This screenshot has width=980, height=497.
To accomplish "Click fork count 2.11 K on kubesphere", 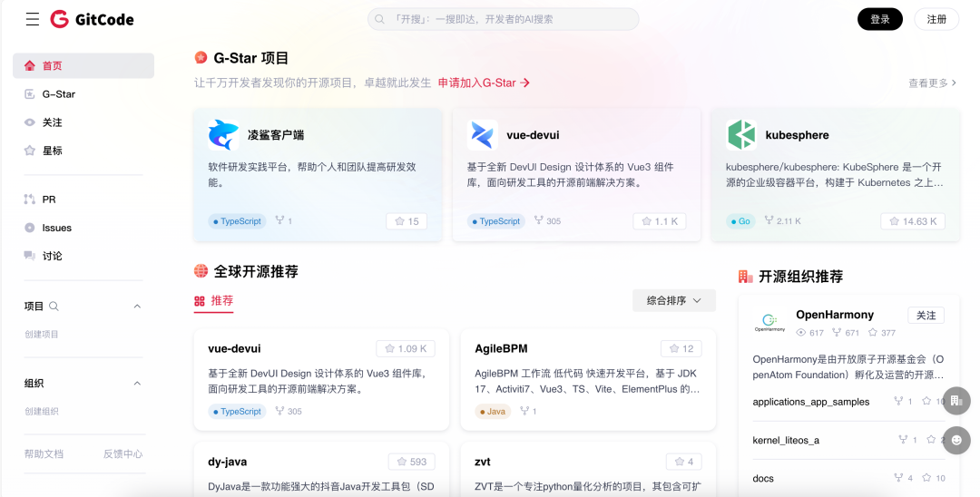I will [x=782, y=221].
